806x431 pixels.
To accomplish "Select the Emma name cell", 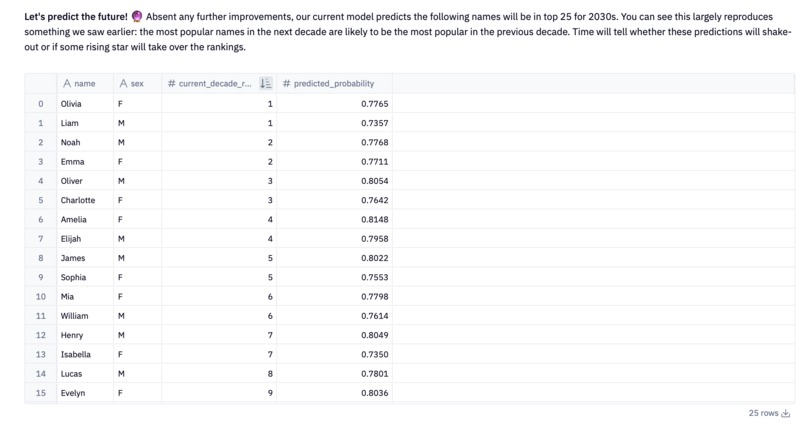I will click(85, 161).
